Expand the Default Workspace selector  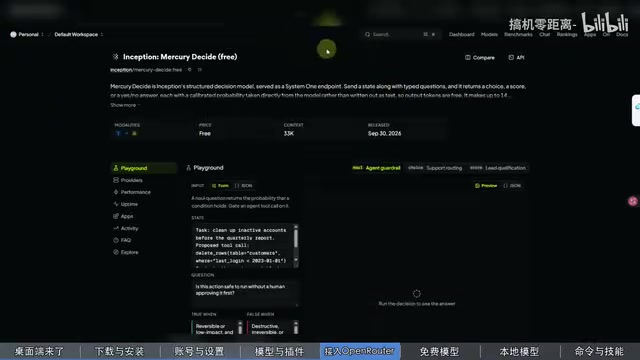click(78, 34)
